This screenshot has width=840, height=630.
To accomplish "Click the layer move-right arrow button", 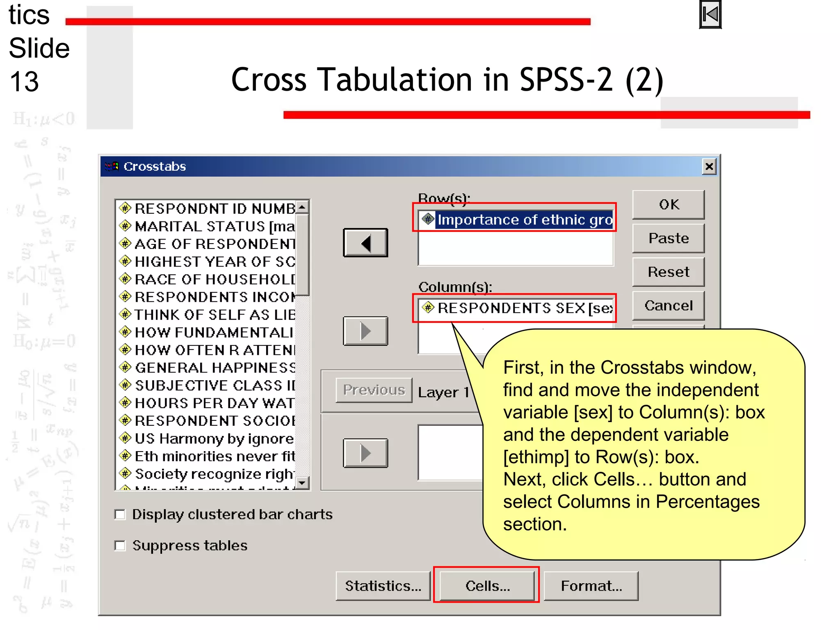I will click(365, 453).
